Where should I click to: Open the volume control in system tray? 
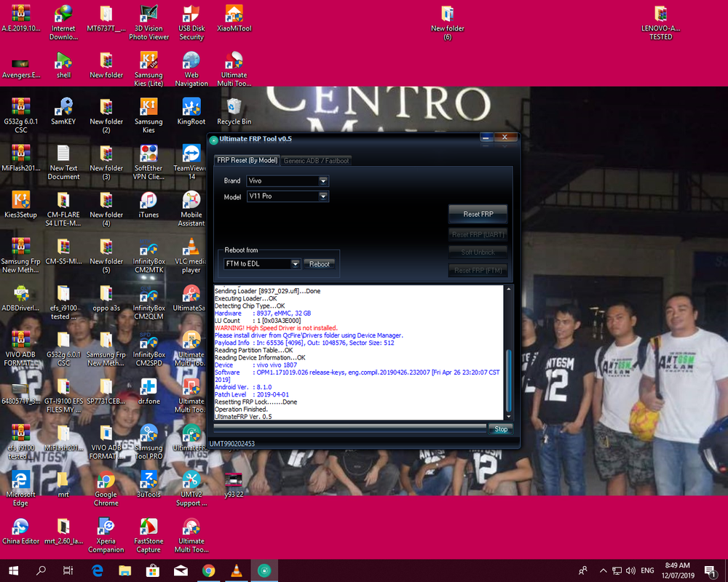(630, 570)
